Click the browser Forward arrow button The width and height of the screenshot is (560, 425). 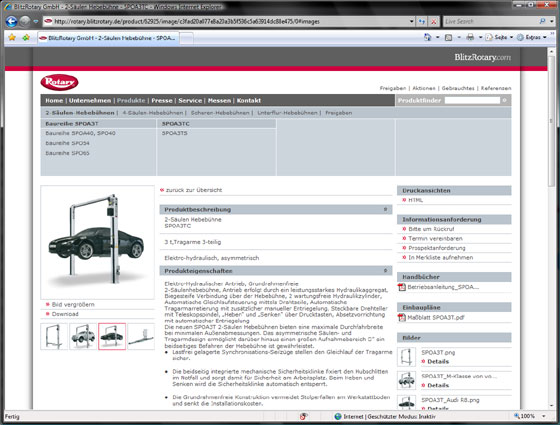pos(25,21)
